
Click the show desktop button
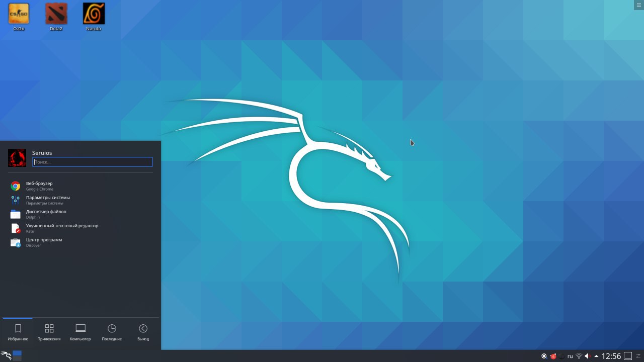coord(628,356)
